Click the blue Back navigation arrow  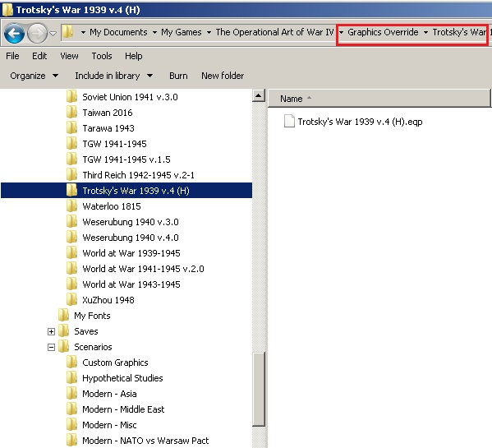[15, 33]
